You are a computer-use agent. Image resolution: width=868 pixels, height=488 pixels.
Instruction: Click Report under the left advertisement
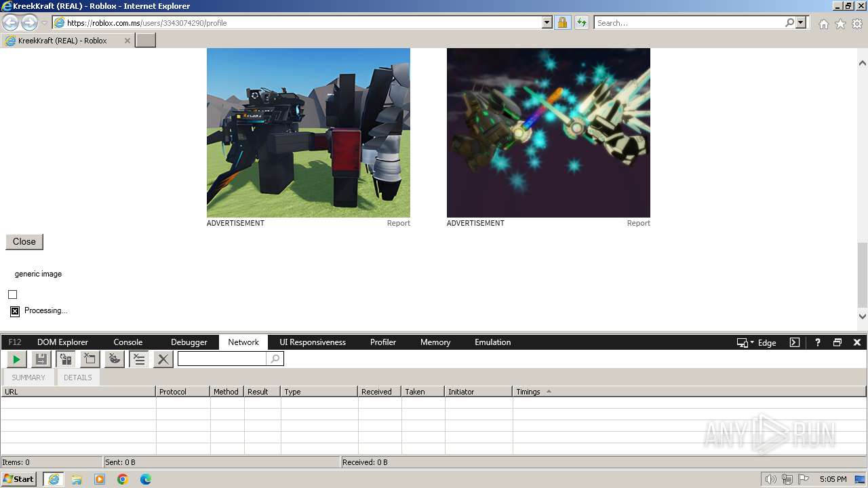tap(399, 223)
